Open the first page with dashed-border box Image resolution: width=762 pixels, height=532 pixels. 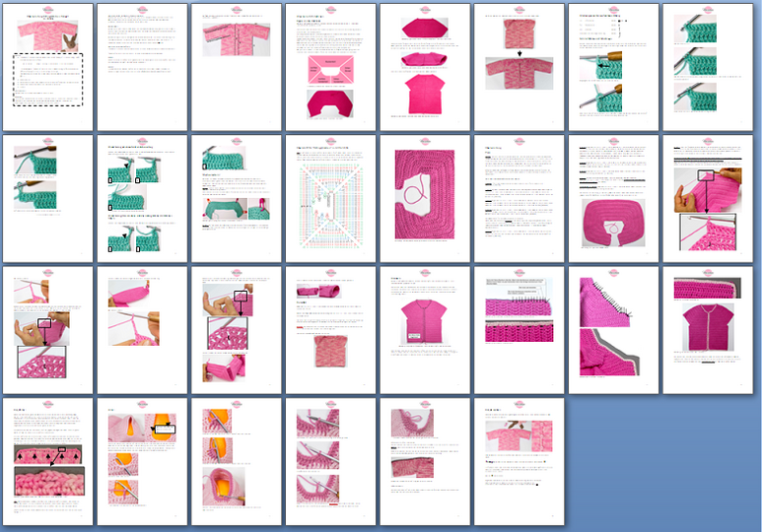coord(49,68)
